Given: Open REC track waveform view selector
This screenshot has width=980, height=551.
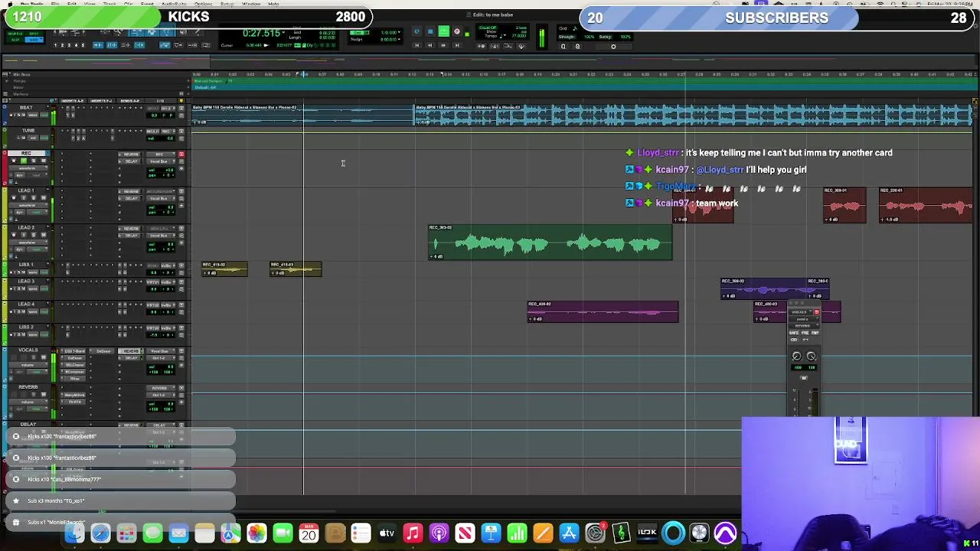Looking at the screenshot, I should [28, 168].
